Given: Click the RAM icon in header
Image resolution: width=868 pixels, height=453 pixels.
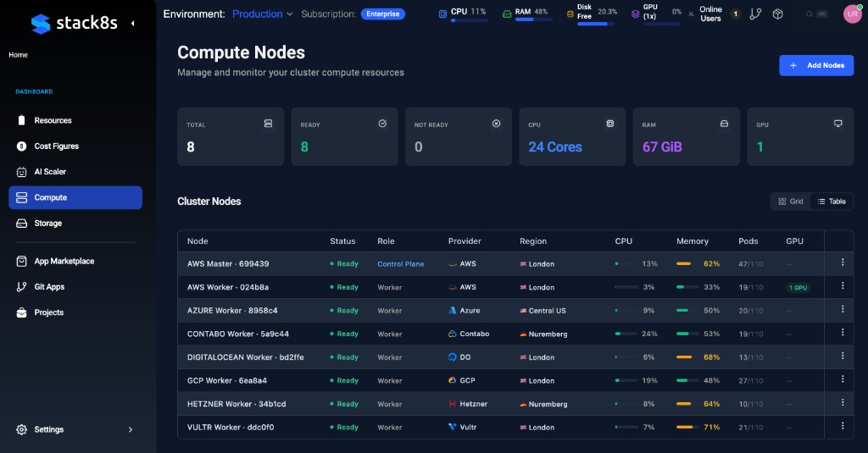Looking at the screenshot, I should point(507,14).
